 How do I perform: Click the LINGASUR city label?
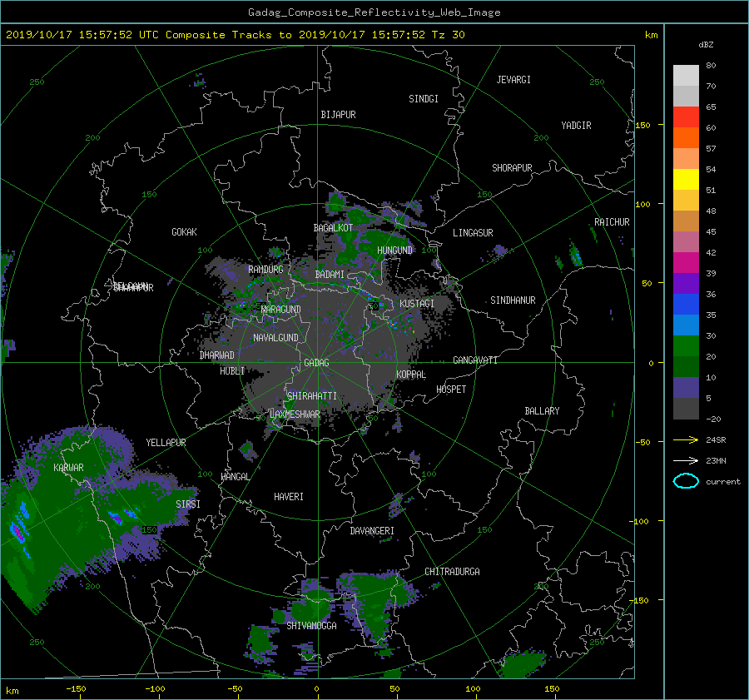(473, 233)
